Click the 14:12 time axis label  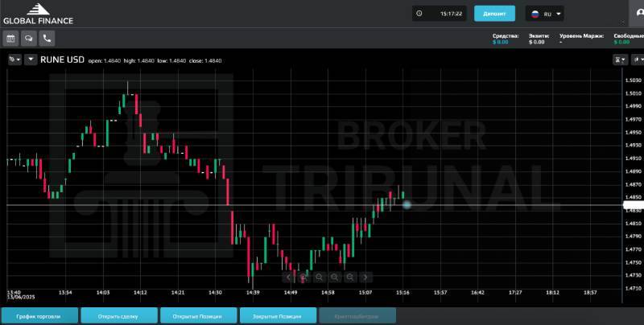(x=140, y=293)
